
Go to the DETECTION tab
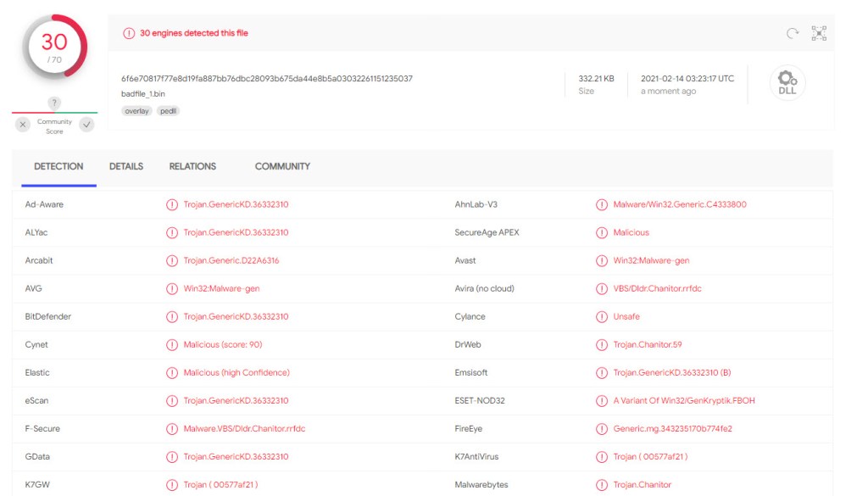58,167
